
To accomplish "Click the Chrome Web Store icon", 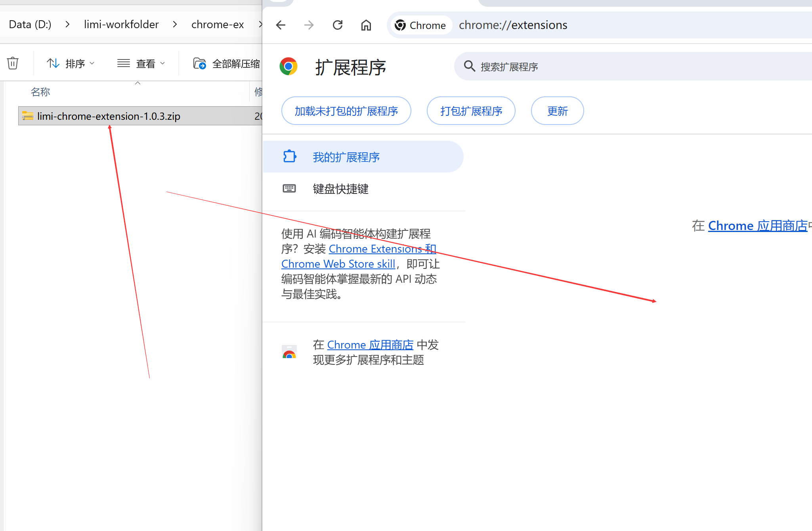I will tap(289, 351).
